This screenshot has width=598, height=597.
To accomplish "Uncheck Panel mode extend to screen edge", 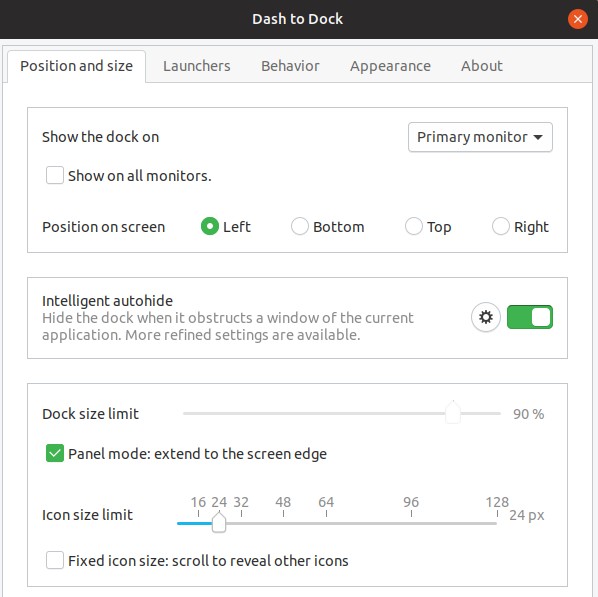I will pyautogui.click(x=55, y=453).
